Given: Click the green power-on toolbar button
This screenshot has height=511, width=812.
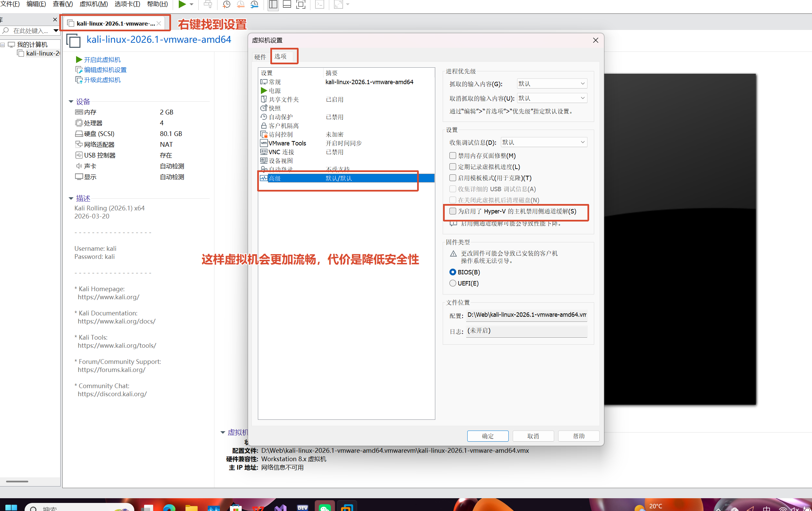Looking at the screenshot, I should [182, 4].
